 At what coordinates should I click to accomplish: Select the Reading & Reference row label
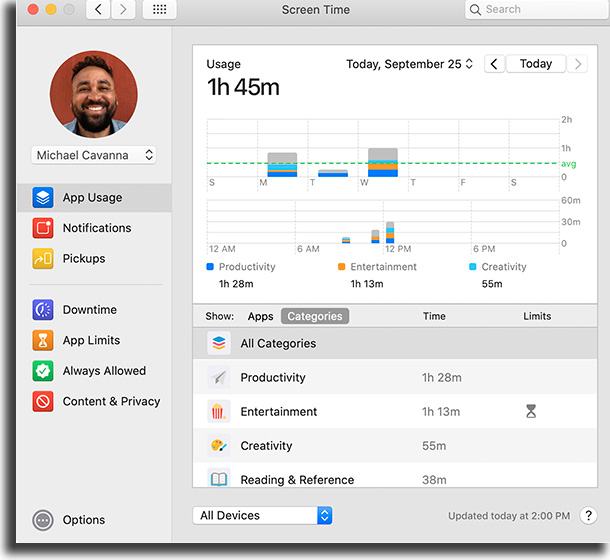coord(297,479)
